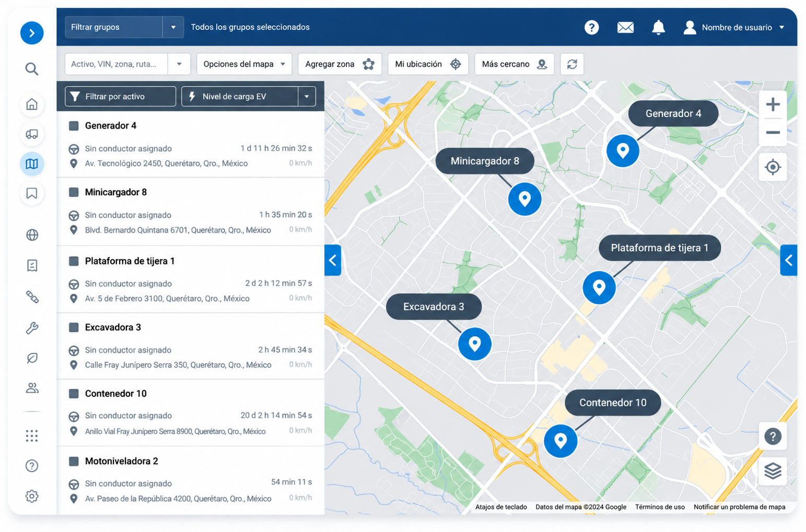The width and height of the screenshot is (806, 532).
Task: Click the Agregar zona button
Action: click(x=340, y=64)
